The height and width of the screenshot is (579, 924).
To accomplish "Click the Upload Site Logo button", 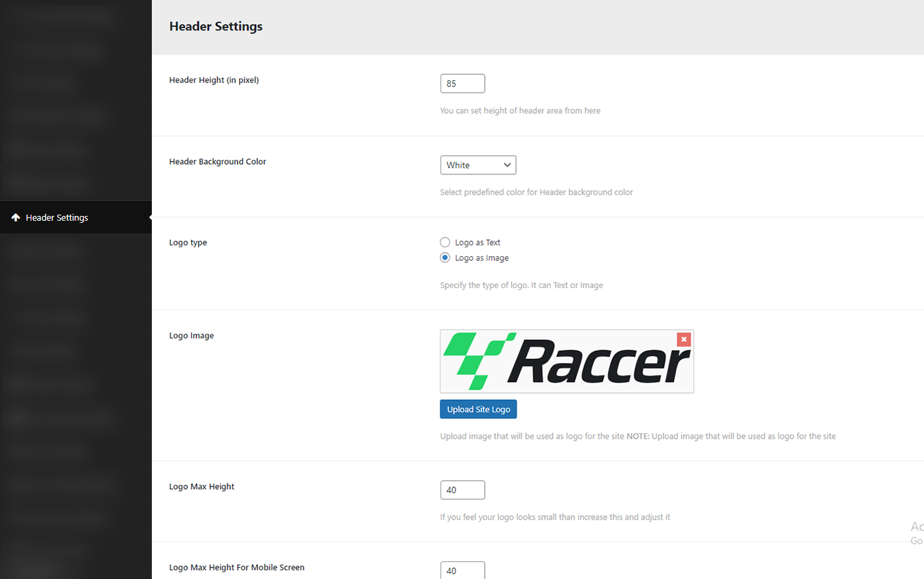I will click(x=479, y=409).
